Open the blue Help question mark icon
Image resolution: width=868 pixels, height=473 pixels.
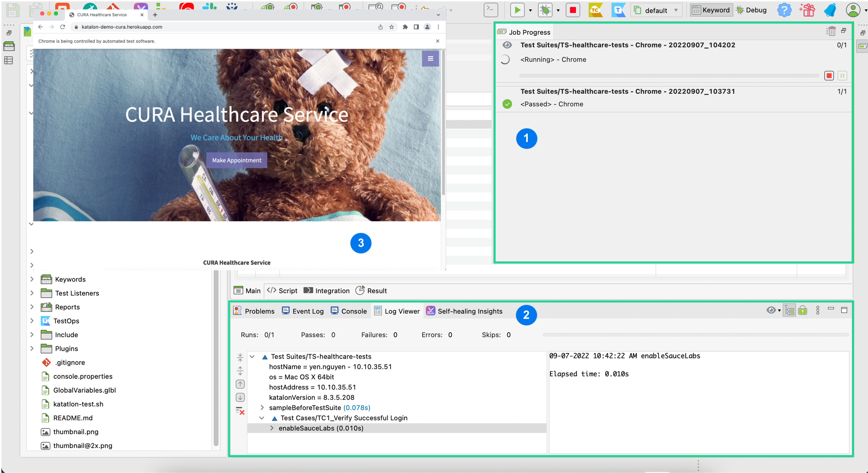(784, 10)
